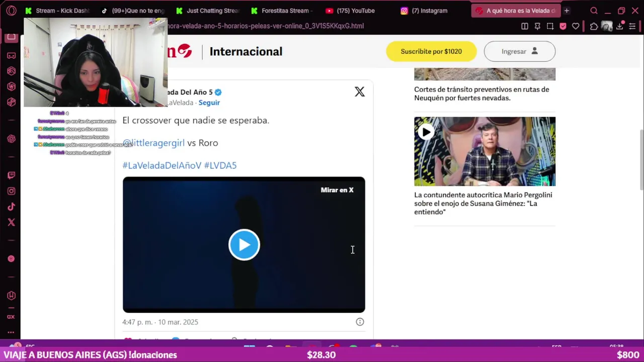644x362 pixels.
Task: Click the Suscribite por $1020 button
Action: coord(431,51)
